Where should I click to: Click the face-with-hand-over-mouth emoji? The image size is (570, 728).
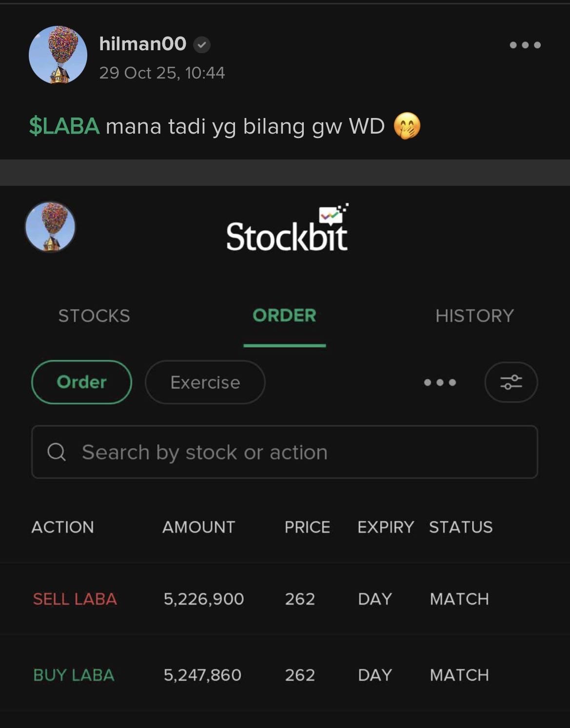[407, 126]
